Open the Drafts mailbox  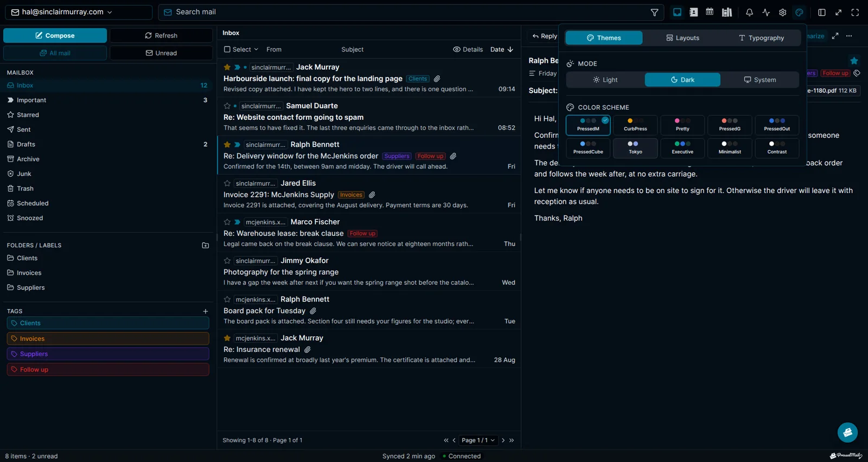click(107, 144)
